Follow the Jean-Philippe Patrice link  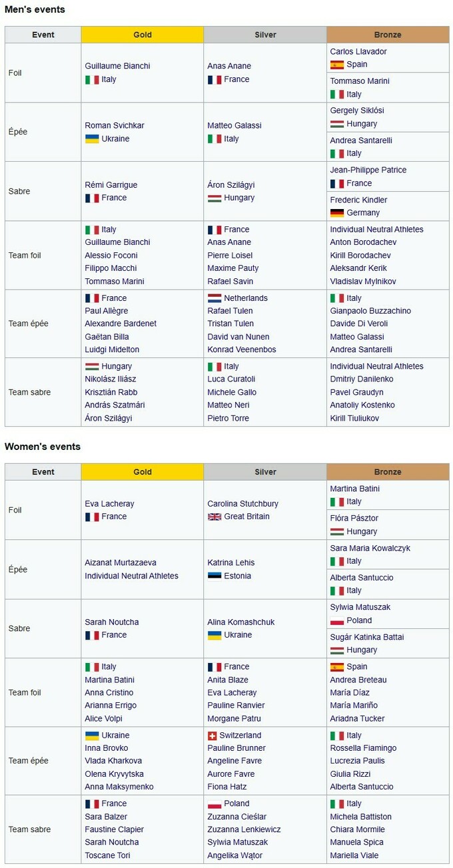(368, 170)
